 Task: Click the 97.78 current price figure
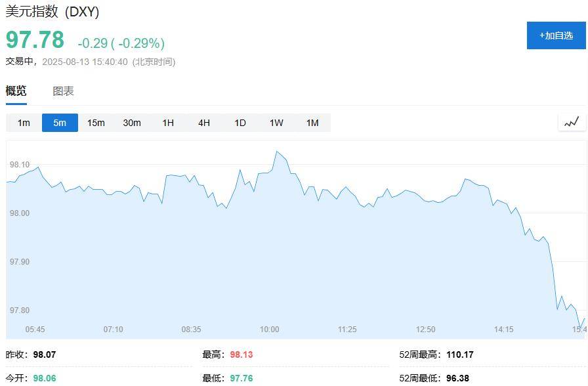click(35, 39)
